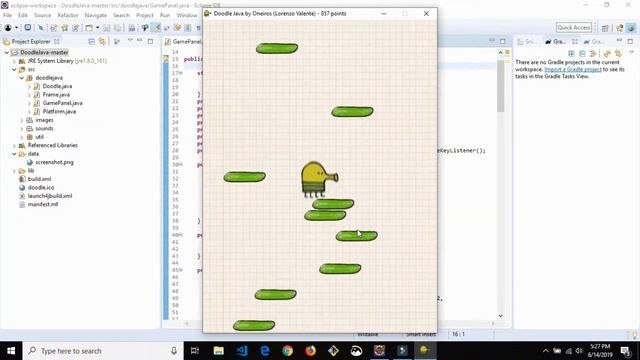This screenshot has width=640, height=360.
Task: Maximize the Project Explorer panel
Action: click(150, 41)
